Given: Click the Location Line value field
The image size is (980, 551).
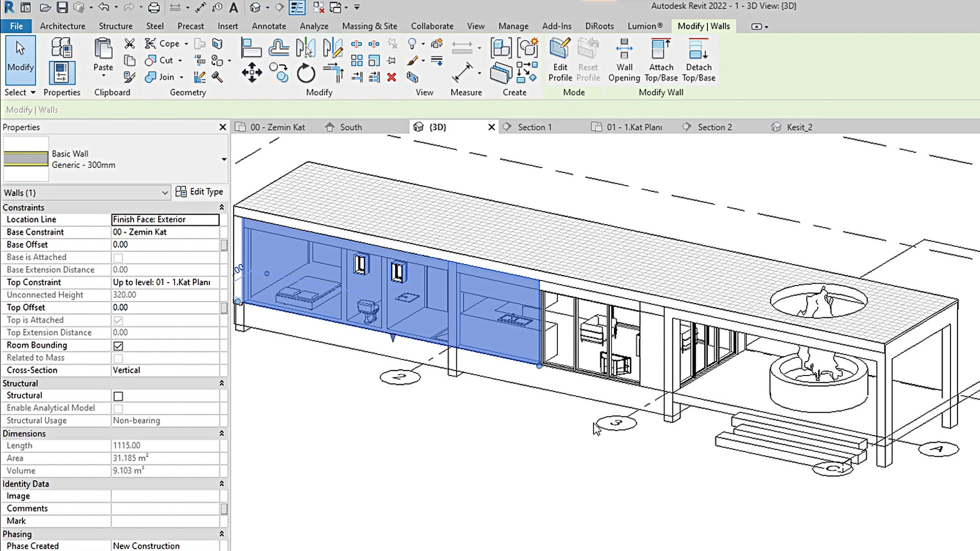Looking at the screenshot, I should [x=165, y=219].
